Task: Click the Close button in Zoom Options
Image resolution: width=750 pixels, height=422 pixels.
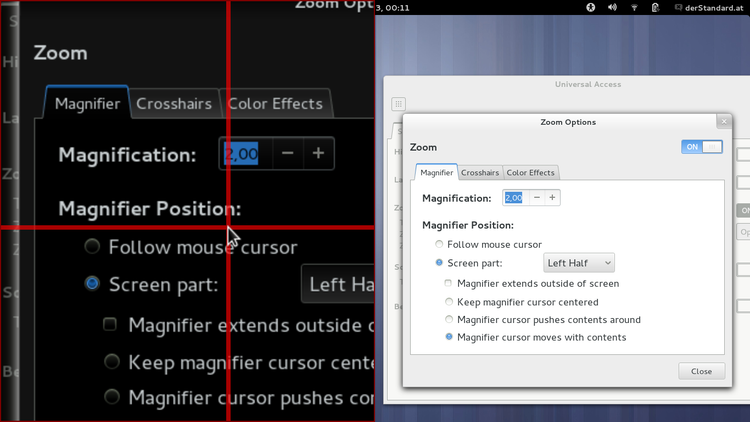Action: (701, 371)
